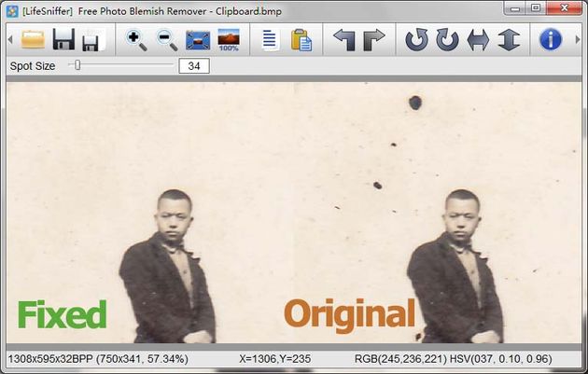The image size is (588, 374).
Task: Zoom out with the minus magnifier icon
Action: click(167, 40)
